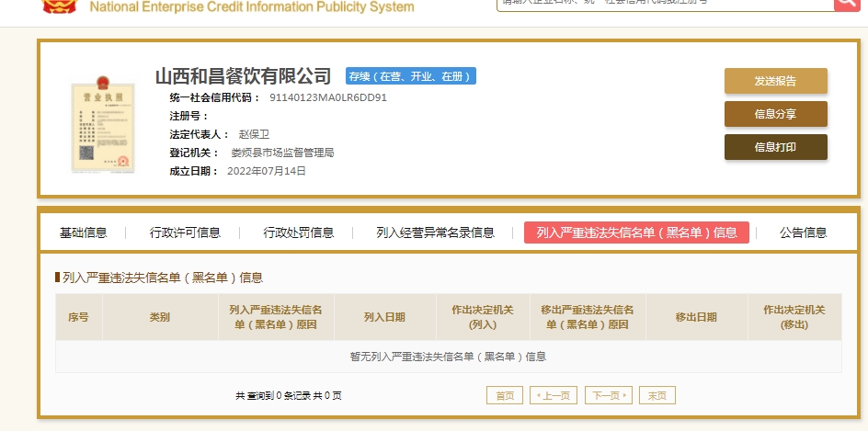The width and height of the screenshot is (868, 431).
Task: Click the 下一页 next page button
Action: pyautogui.click(x=609, y=395)
